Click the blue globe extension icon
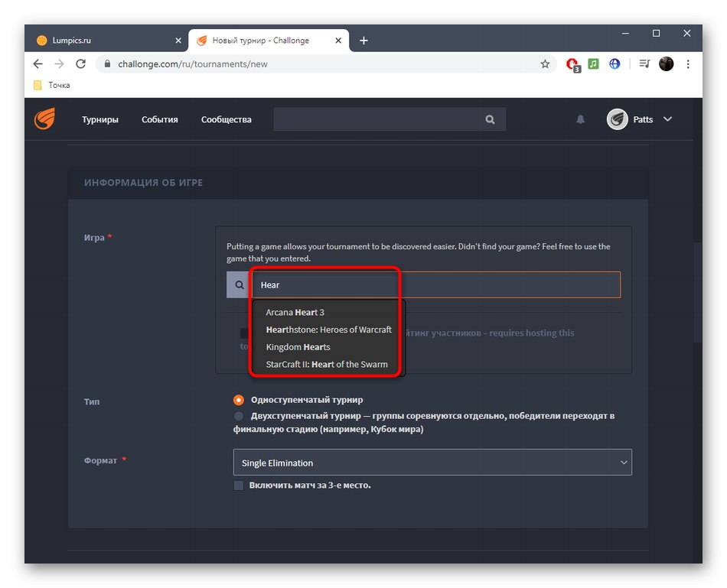727x588 pixels. click(615, 64)
